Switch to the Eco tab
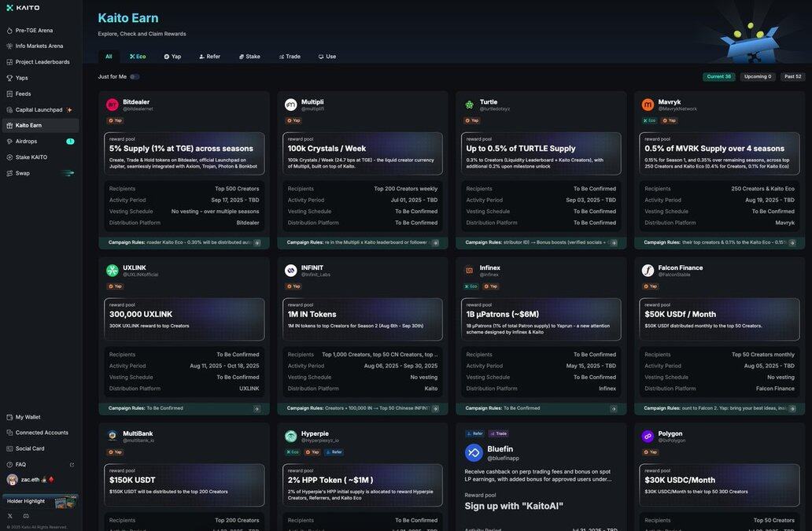This screenshot has height=531, width=812. point(138,57)
